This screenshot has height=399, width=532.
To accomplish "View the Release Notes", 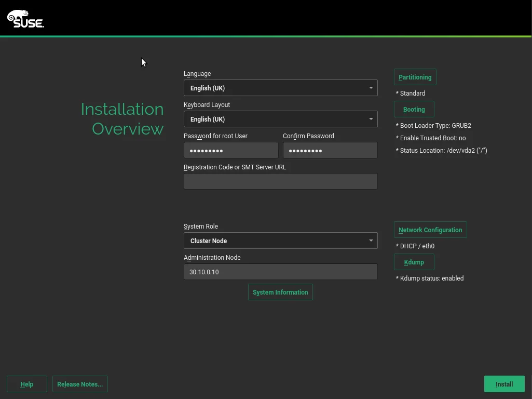I will [80, 384].
